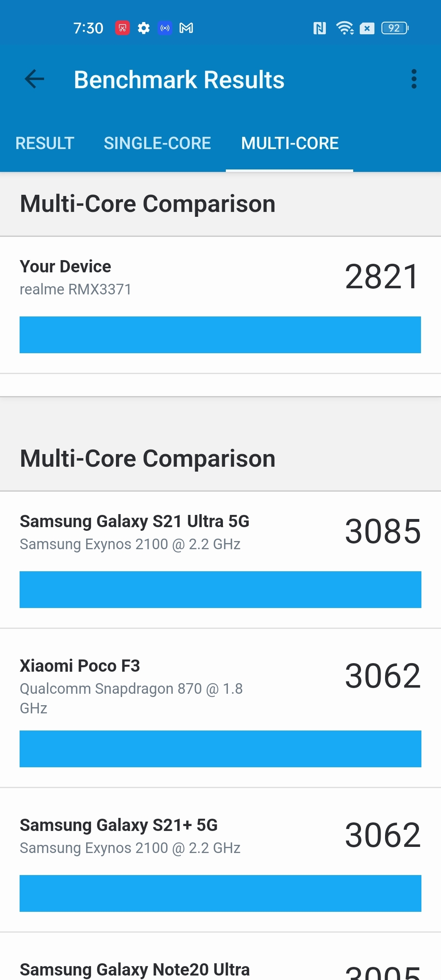
Task: Click the no-SIM status icon
Action: 367,28
